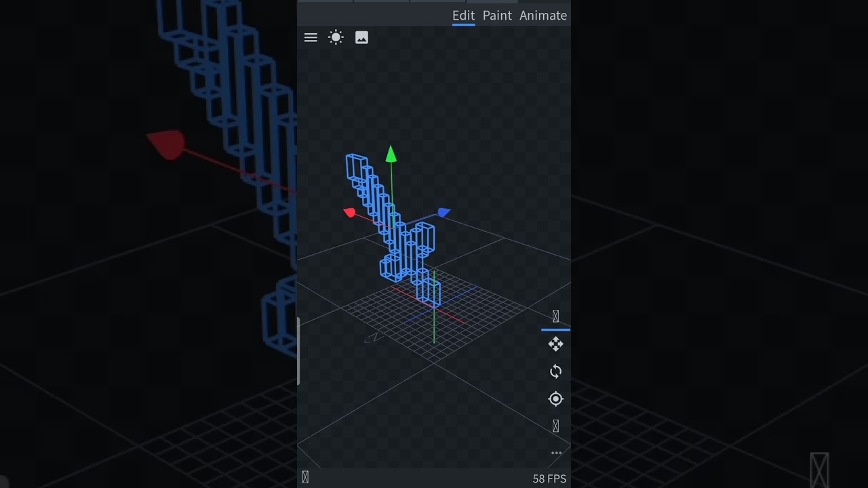This screenshot has width=868, height=488.
Task: Select the Move tool
Action: coord(555,344)
